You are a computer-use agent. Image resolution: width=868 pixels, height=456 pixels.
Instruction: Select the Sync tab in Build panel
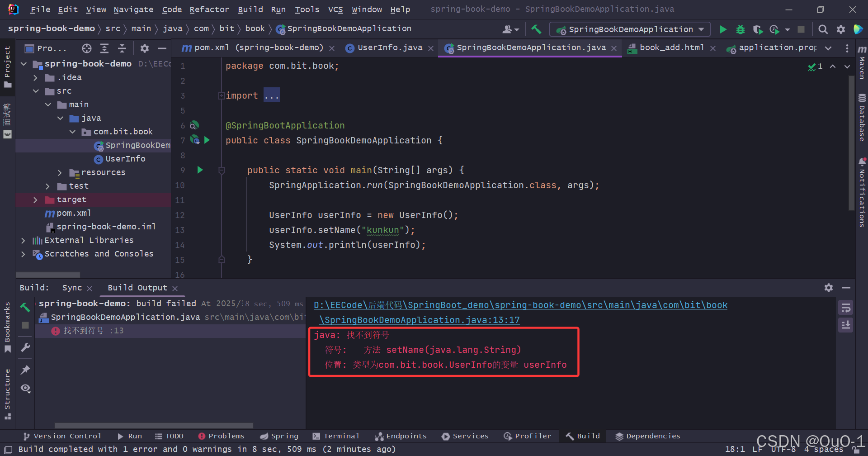(x=72, y=288)
